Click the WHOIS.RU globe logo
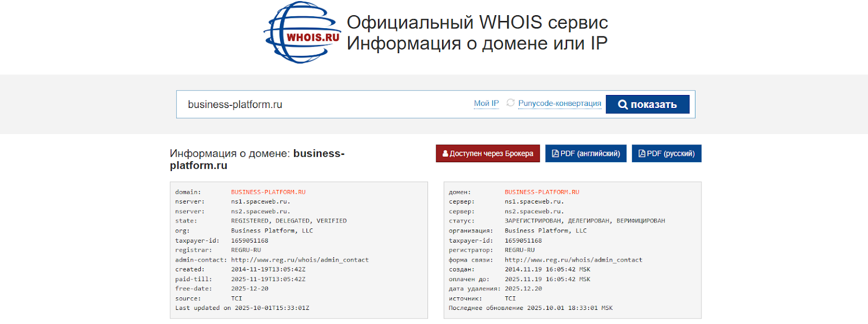 (x=302, y=33)
